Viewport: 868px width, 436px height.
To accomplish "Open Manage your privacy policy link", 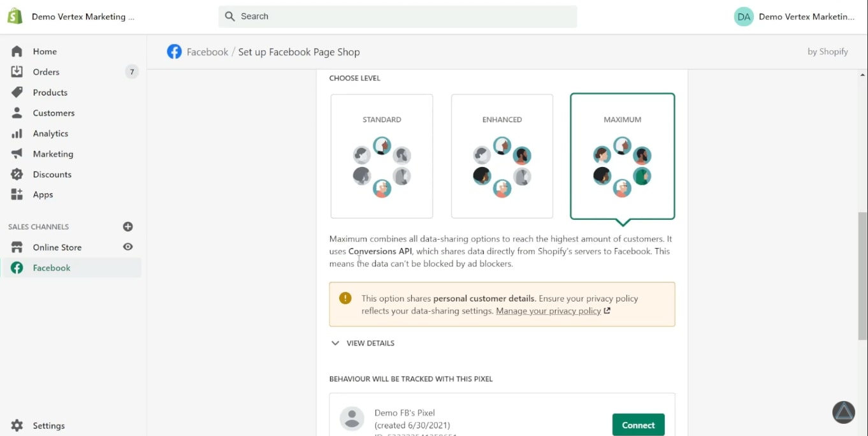I will tap(549, 311).
